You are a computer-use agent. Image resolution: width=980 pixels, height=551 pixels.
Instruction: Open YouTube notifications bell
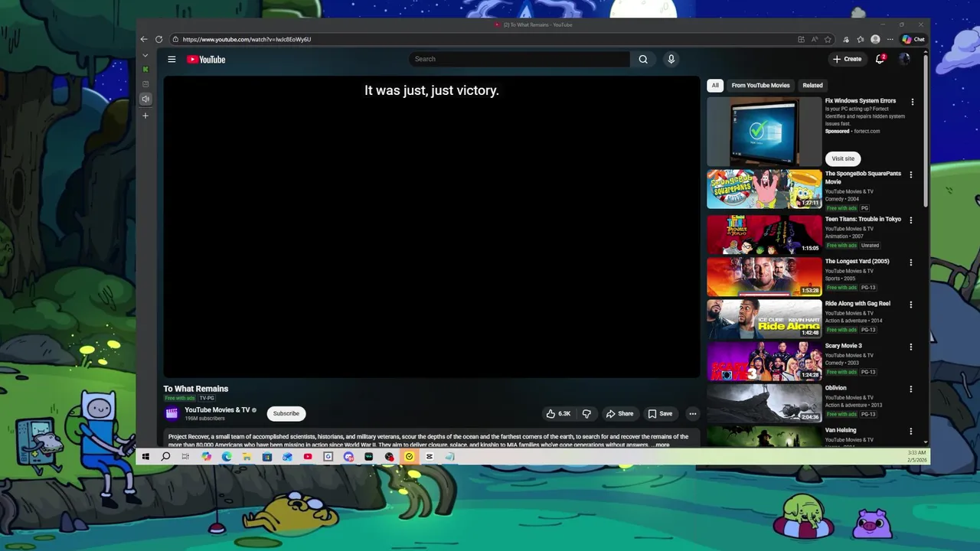[x=880, y=59]
